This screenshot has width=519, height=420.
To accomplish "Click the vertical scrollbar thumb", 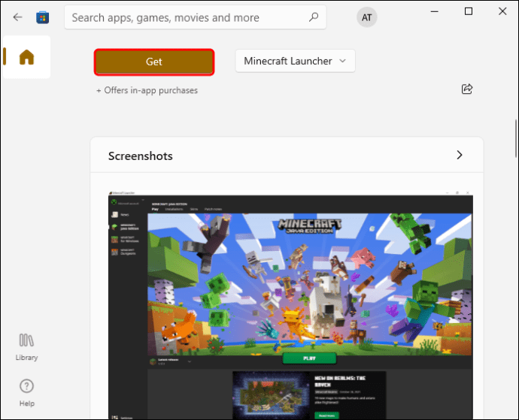I will tap(516, 139).
